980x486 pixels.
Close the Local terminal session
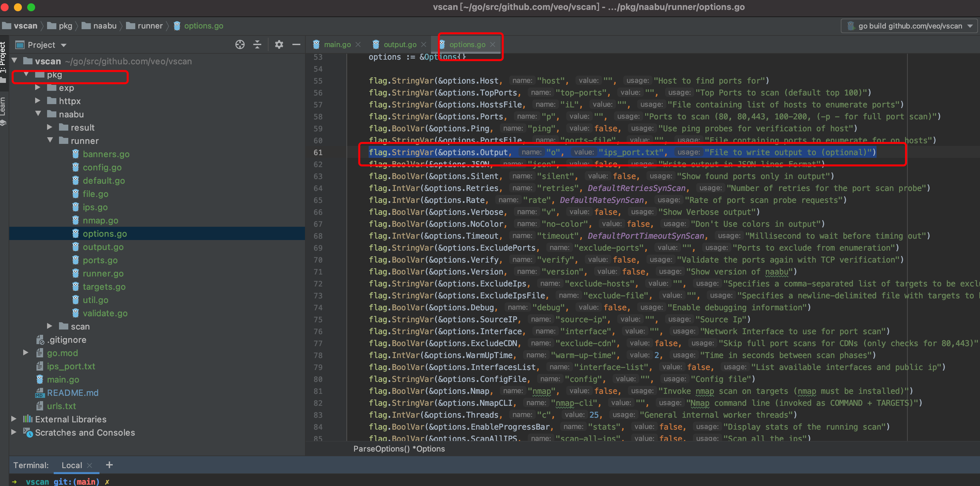click(x=90, y=465)
